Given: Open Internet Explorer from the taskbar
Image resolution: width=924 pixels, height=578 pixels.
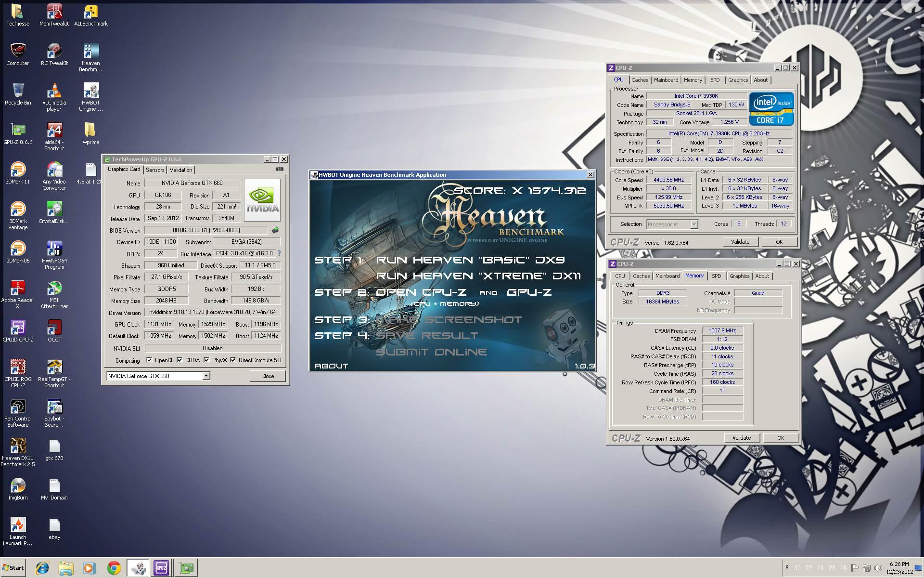Looking at the screenshot, I should (42, 568).
